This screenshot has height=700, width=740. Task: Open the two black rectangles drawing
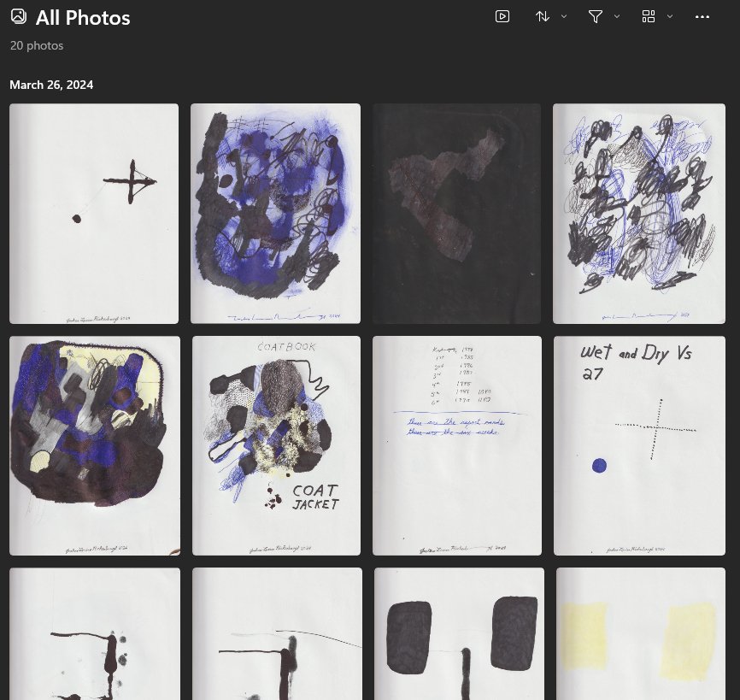coord(459,633)
